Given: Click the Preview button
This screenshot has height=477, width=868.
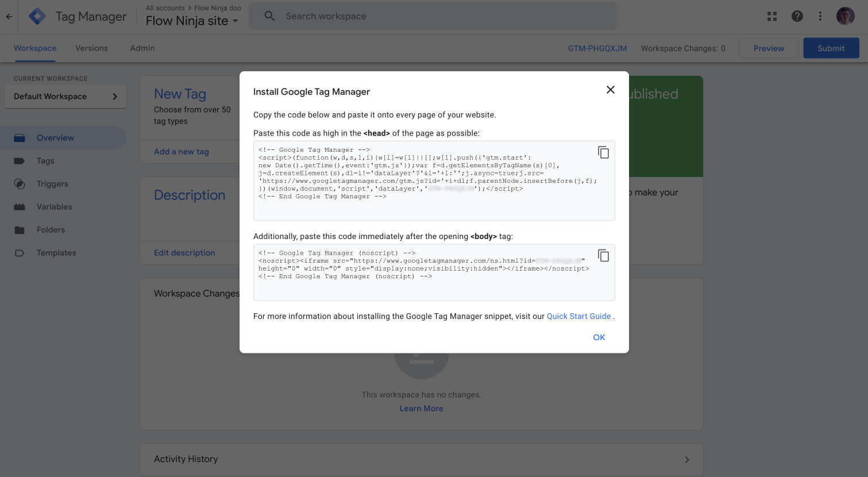Looking at the screenshot, I should click(x=769, y=48).
